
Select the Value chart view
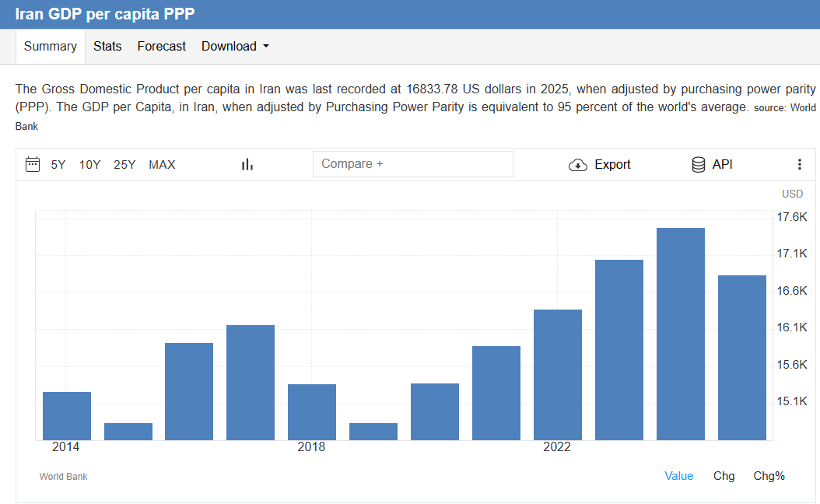[x=679, y=476]
